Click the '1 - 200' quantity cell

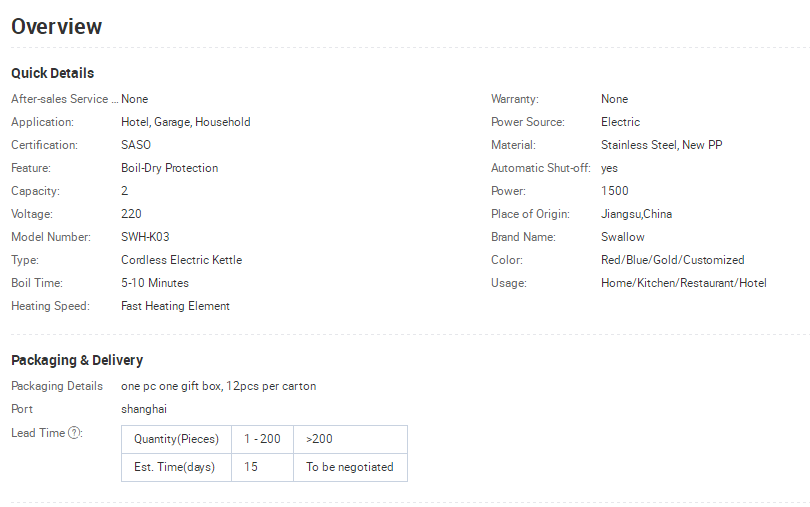262,439
